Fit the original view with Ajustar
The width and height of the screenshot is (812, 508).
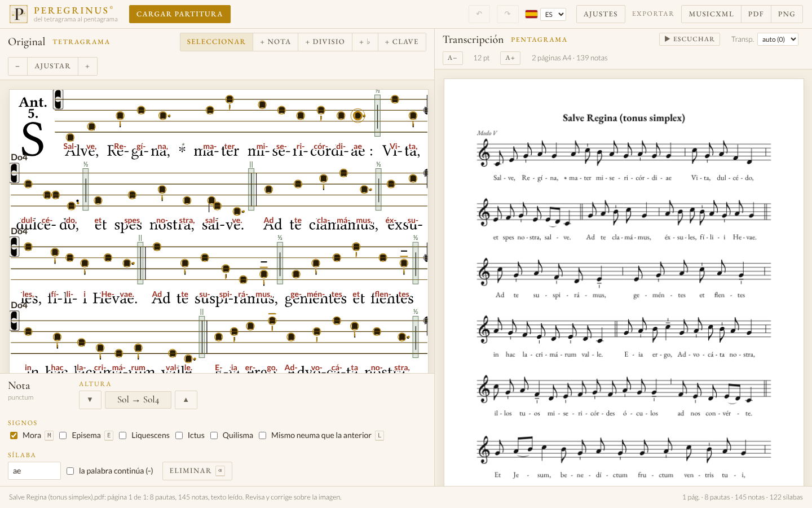tap(52, 66)
